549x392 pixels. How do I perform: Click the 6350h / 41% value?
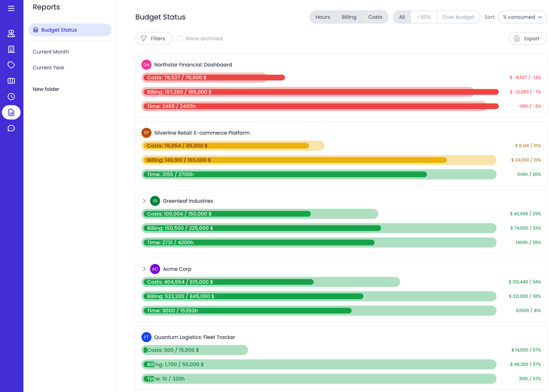coord(528,311)
